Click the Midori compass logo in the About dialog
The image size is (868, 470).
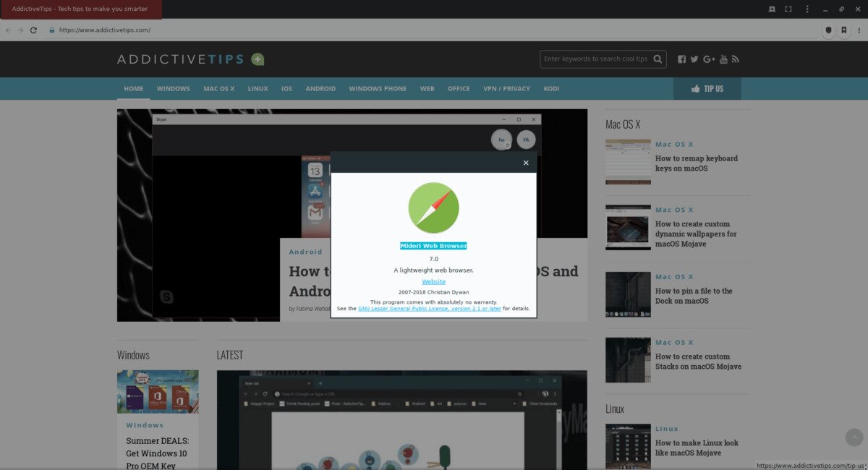coord(433,208)
